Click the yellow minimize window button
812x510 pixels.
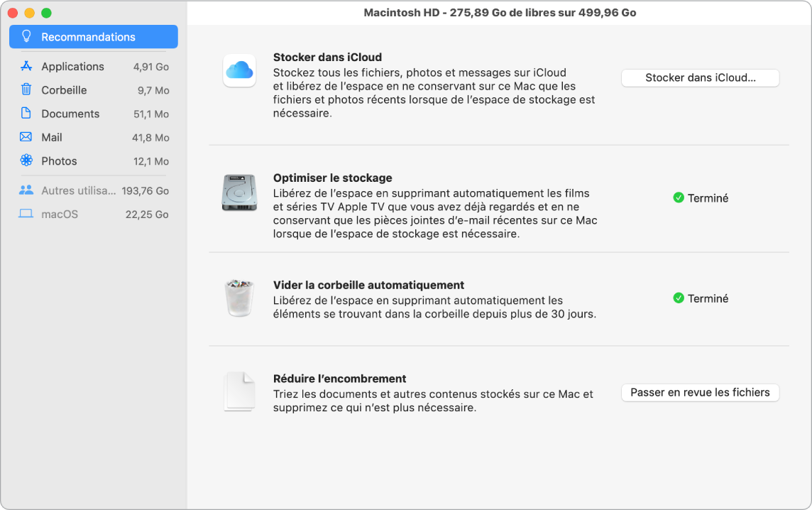30,13
